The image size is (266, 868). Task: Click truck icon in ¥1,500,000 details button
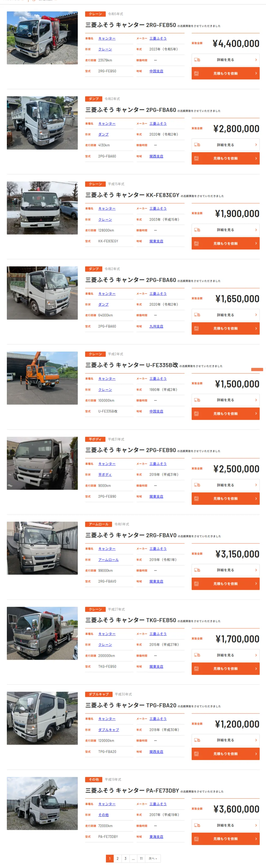pyautogui.click(x=197, y=400)
